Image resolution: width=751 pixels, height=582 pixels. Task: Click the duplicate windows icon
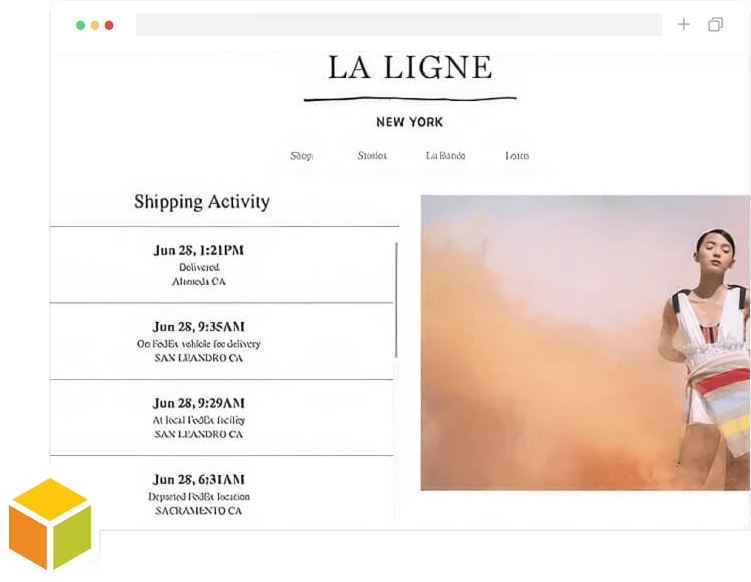(x=716, y=24)
